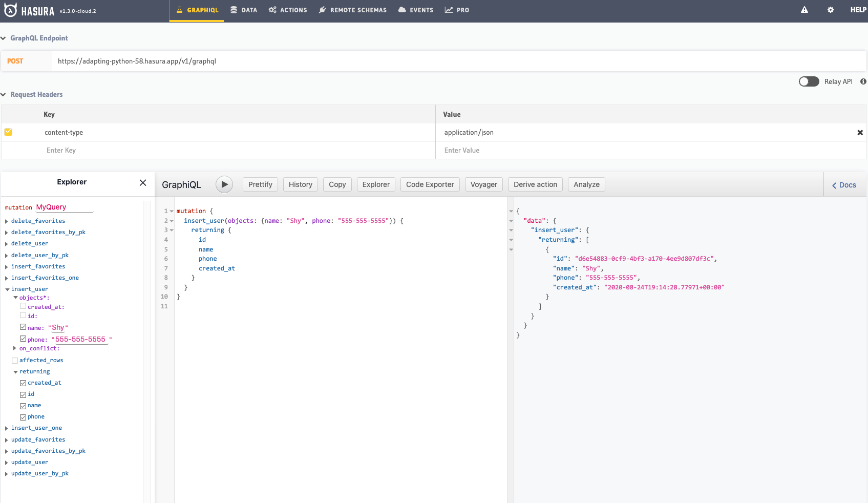Open the Remote Schemas tab
This screenshot has width=868, height=503.
[353, 10]
